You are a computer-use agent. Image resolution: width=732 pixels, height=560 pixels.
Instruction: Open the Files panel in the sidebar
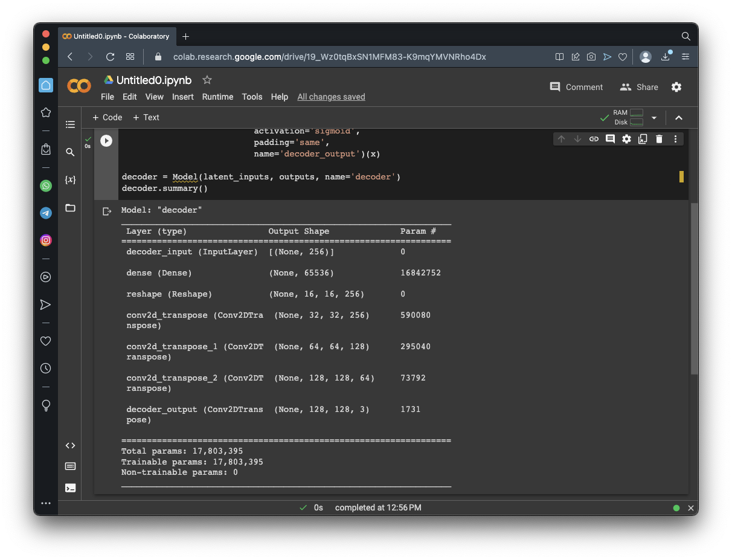pyautogui.click(x=70, y=208)
